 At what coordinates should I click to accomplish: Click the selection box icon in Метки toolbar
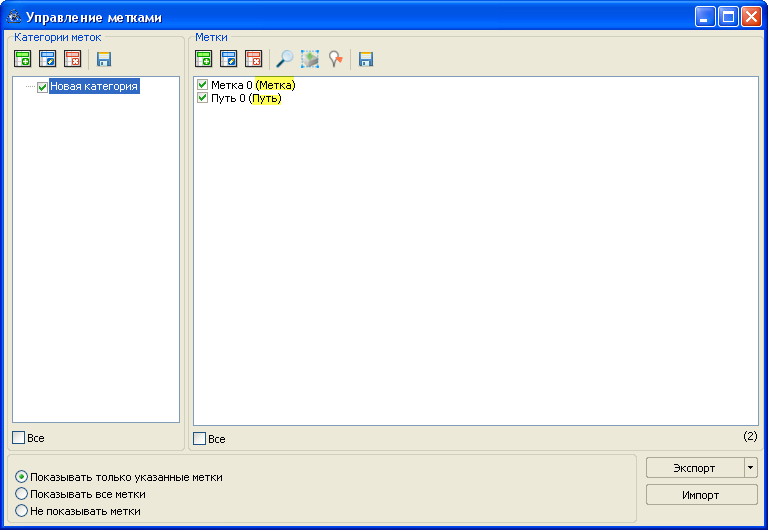(310, 59)
